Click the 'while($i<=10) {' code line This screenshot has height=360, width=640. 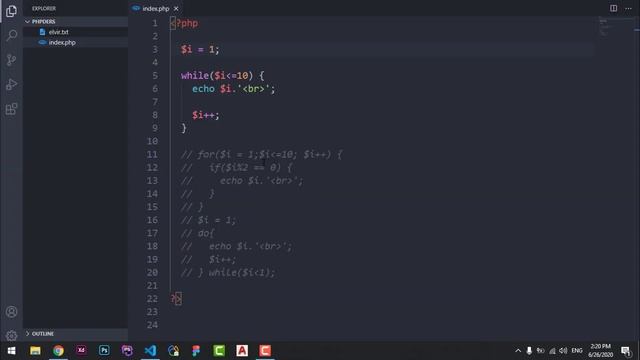coord(222,76)
